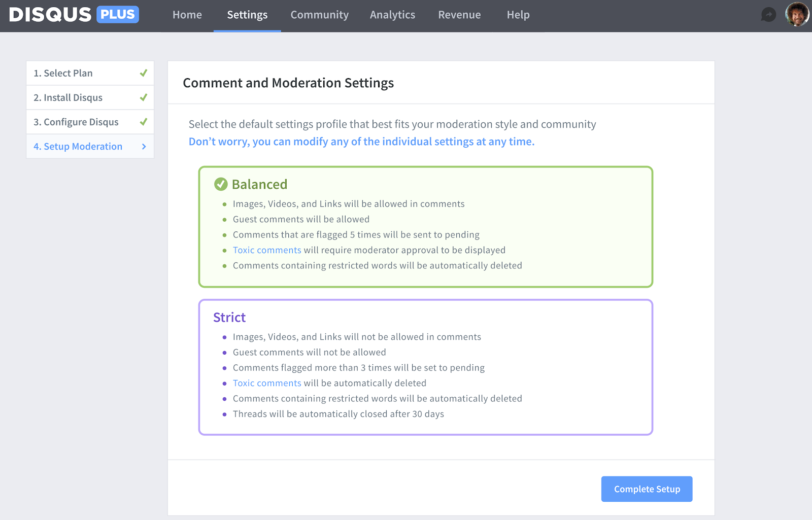Open messages via the speech bubble icon
The width and height of the screenshot is (812, 520).
(x=768, y=15)
